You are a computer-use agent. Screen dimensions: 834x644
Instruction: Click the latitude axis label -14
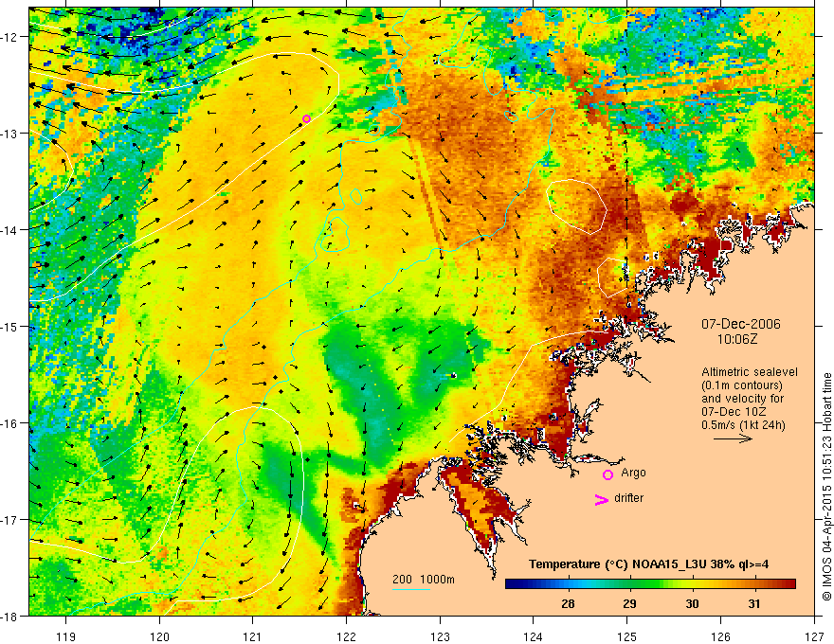9,230
